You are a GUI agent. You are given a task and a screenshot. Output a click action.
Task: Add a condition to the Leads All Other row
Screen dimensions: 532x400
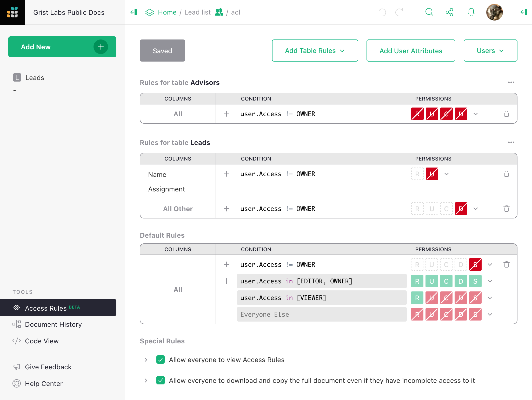click(x=227, y=209)
